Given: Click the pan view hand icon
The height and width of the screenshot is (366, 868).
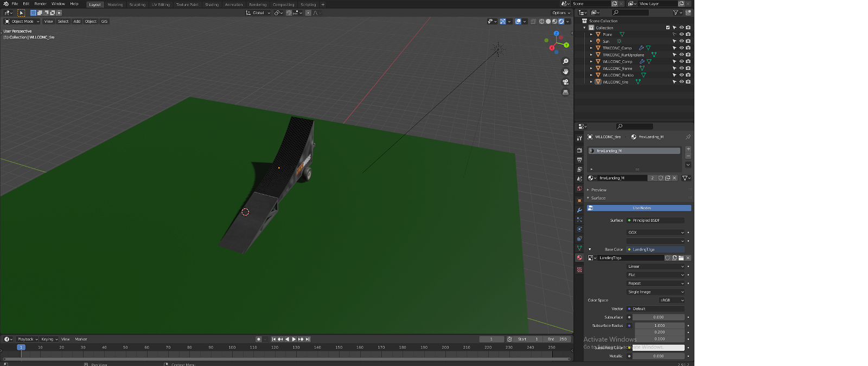Looking at the screenshot, I should pos(565,72).
